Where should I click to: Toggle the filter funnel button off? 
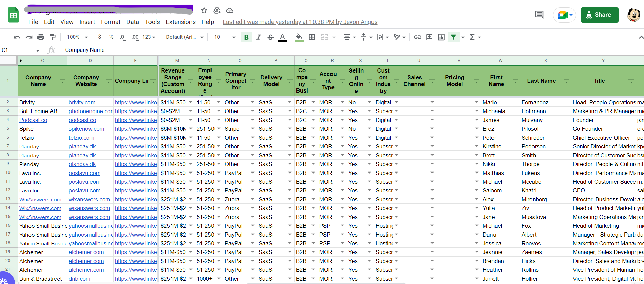(x=454, y=37)
